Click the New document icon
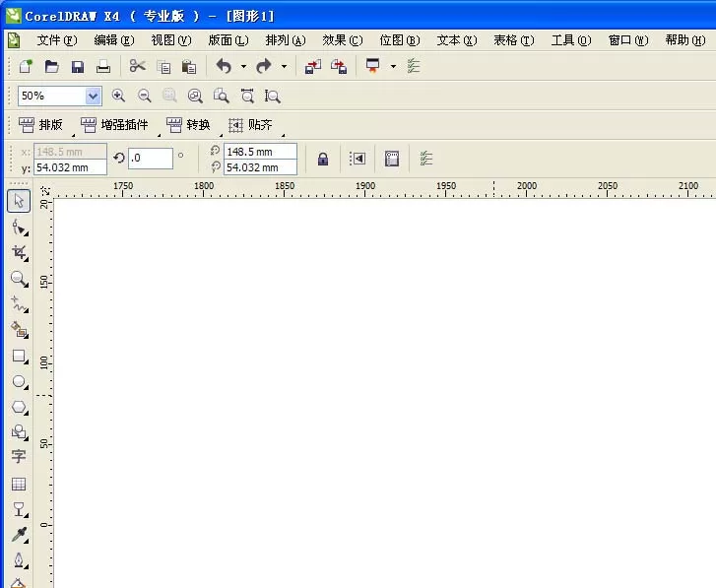Viewport: 716px width, 588px height. [x=26, y=67]
